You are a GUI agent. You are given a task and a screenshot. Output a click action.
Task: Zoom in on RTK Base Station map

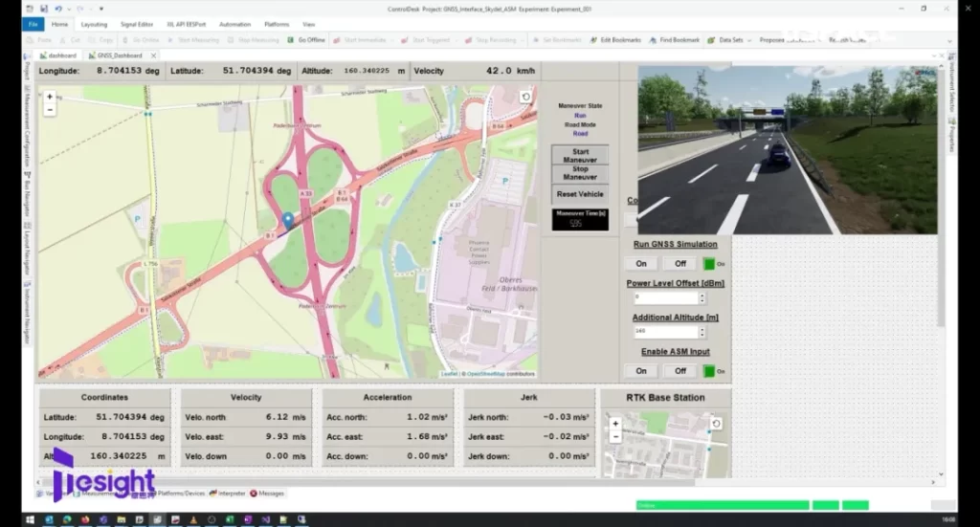click(615, 423)
